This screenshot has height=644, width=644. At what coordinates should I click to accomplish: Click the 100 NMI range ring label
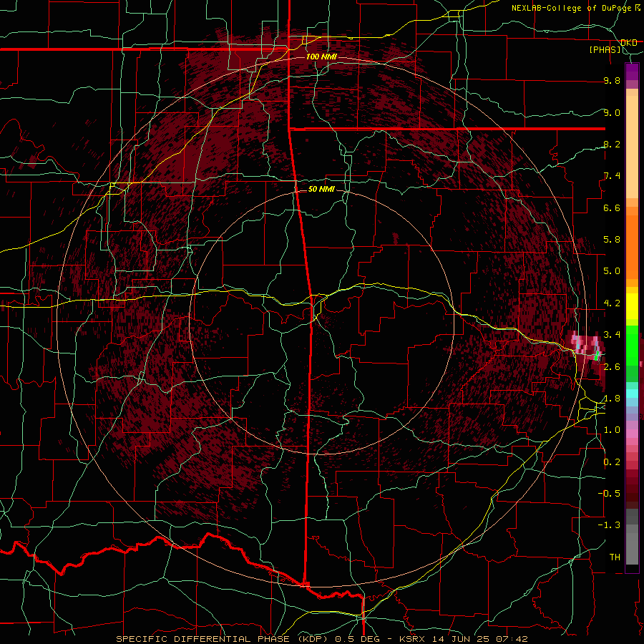[321, 57]
